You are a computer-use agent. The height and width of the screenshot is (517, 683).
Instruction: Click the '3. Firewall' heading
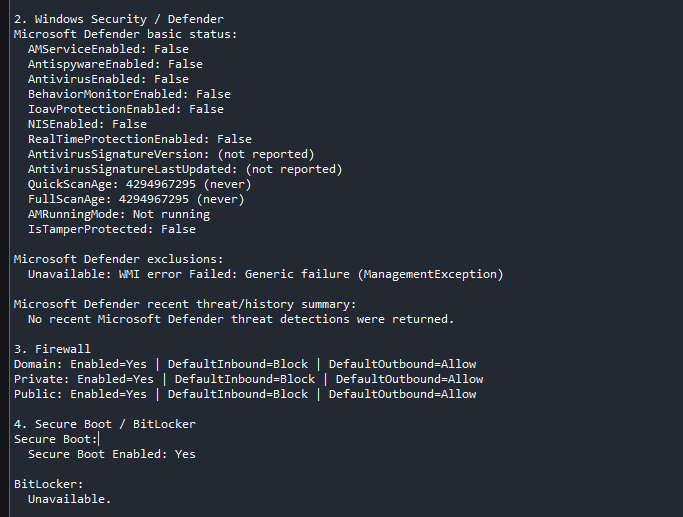52,349
